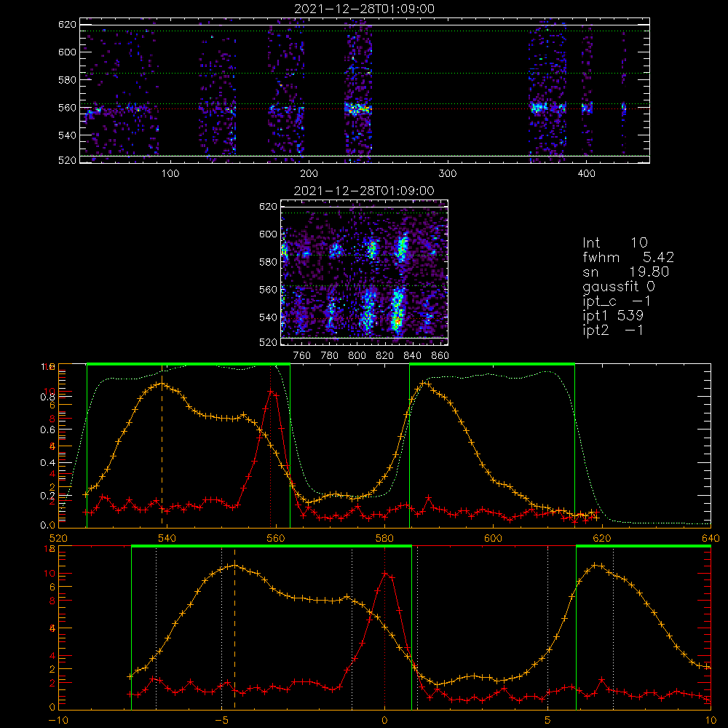
Task: Click the thick green bar spanning 525–562 atop upper profile plot
Action: coord(189,364)
